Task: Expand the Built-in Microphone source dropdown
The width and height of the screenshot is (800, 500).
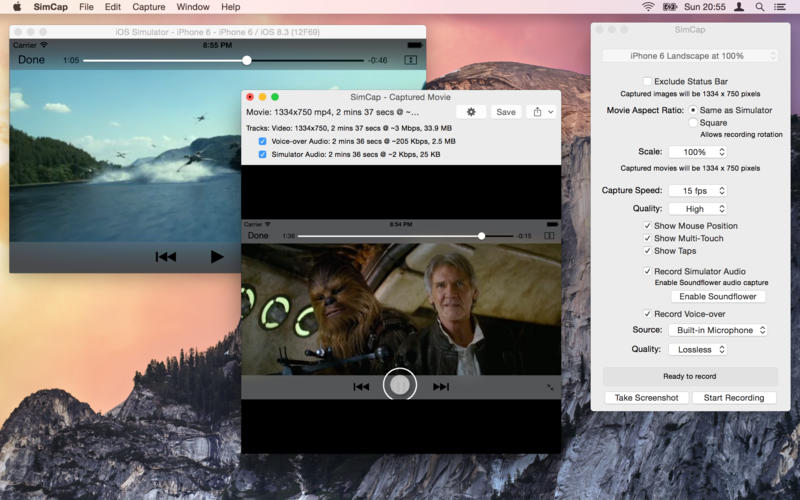Action: tap(717, 330)
